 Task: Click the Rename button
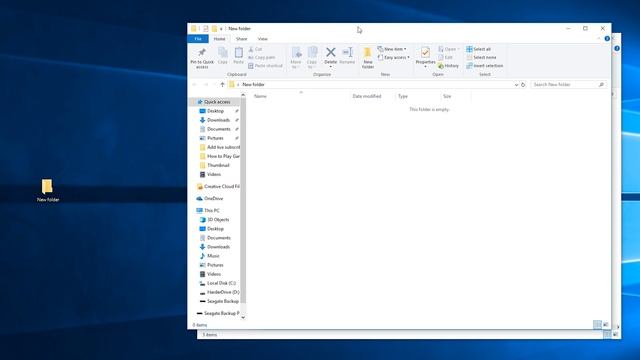click(347, 56)
